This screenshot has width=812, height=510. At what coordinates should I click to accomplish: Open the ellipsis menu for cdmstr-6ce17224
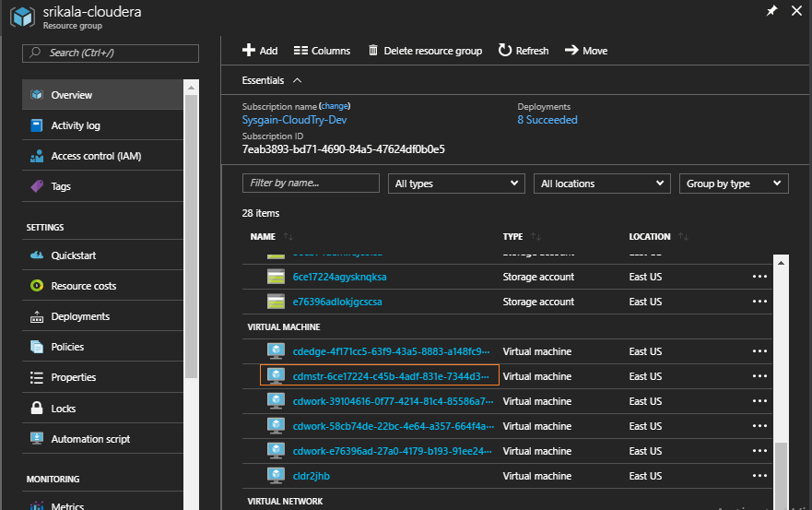pos(759,375)
